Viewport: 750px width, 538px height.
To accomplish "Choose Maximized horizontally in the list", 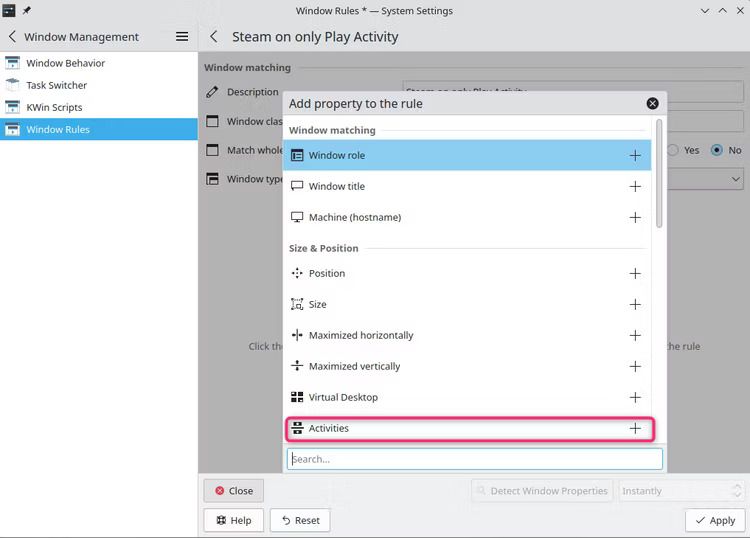I will (x=467, y=336).
